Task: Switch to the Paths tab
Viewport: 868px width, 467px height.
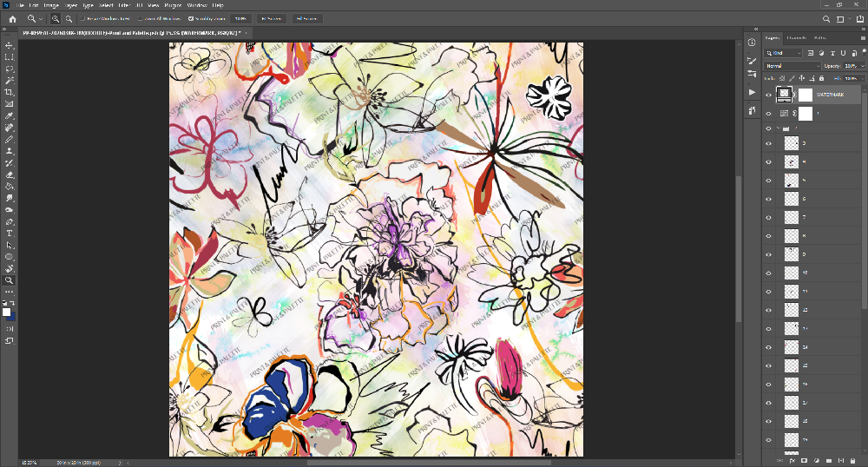Action: click(820, 37)
